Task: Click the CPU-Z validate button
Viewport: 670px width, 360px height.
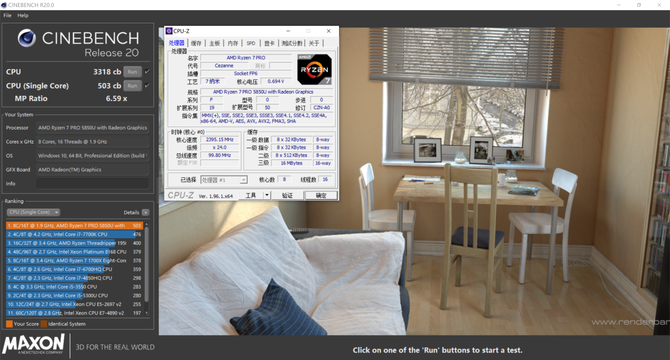Action: (x=287, y=195)
